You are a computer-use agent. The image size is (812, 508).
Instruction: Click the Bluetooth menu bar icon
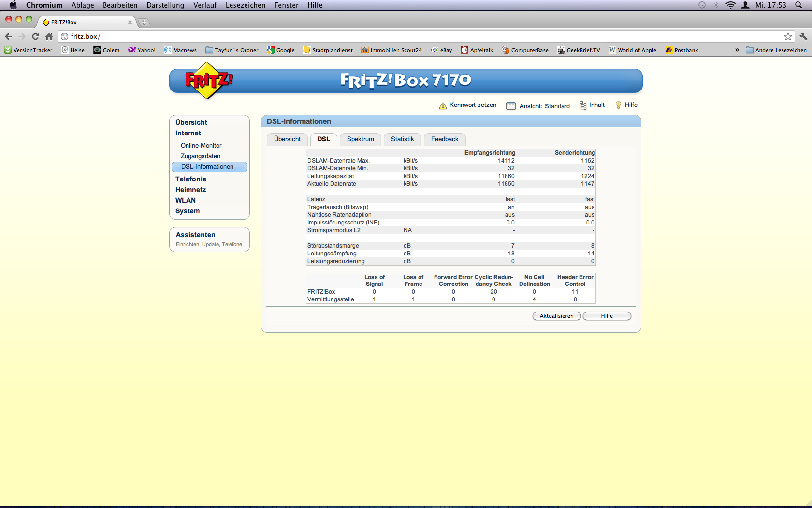click(716, 5)
